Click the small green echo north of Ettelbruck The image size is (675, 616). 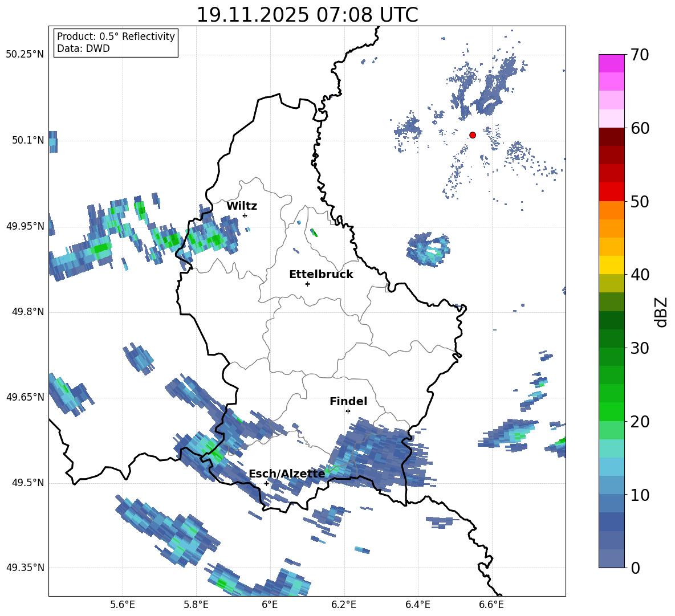[314, 232]
